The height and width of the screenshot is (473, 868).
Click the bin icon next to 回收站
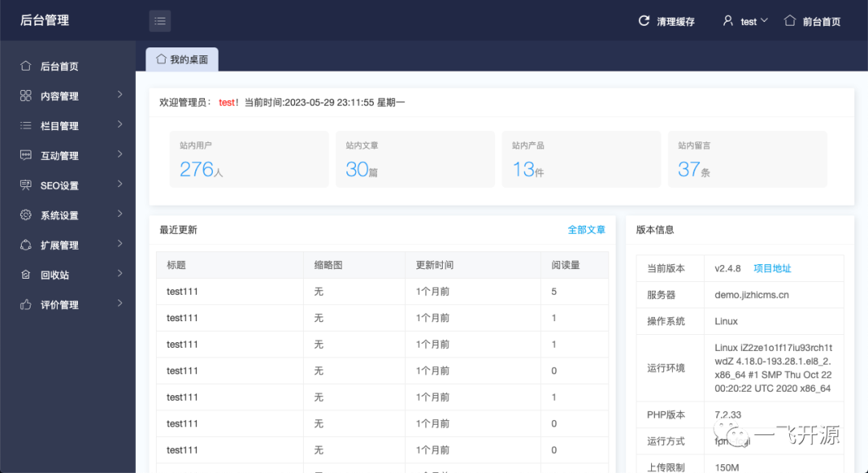tap(26, 275)
